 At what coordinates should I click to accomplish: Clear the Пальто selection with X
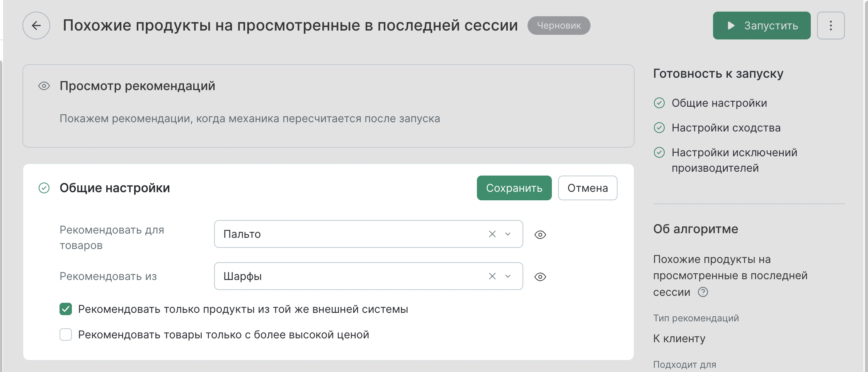[492, 234]
